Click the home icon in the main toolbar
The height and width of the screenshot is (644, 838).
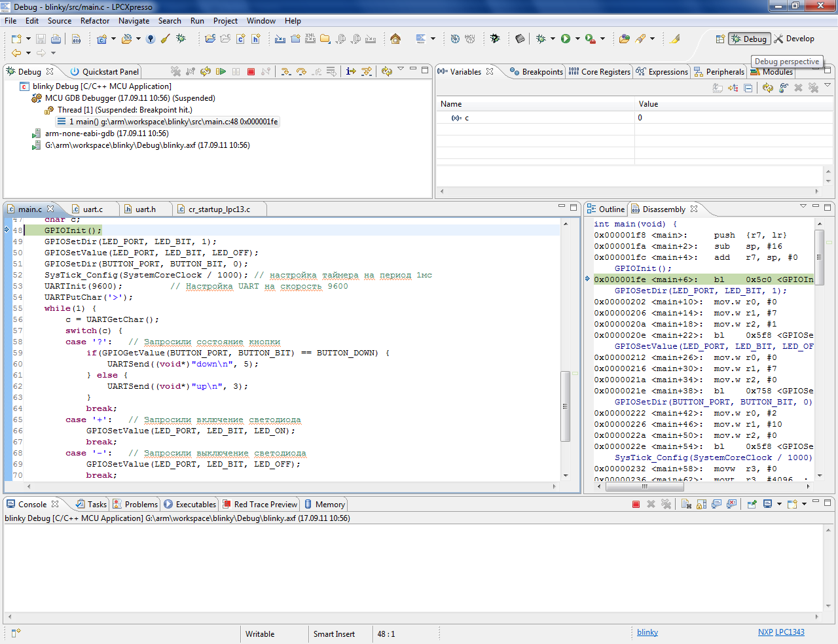click(x=395, y=39)
